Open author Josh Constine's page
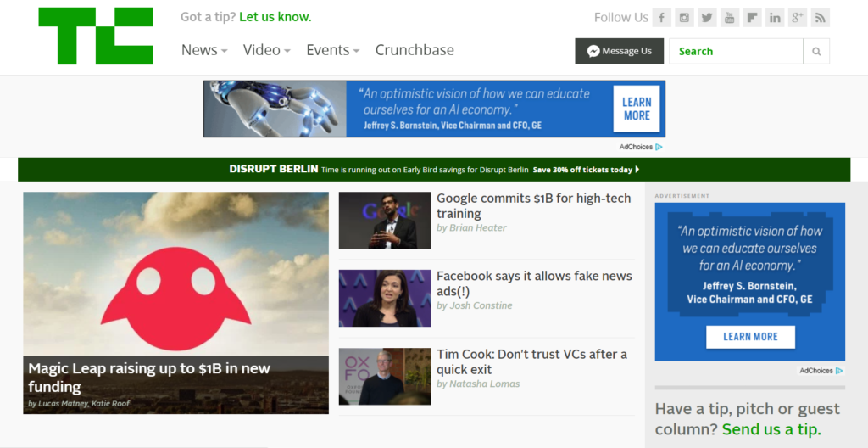868x448 pixels. click(x=481, y=305)
